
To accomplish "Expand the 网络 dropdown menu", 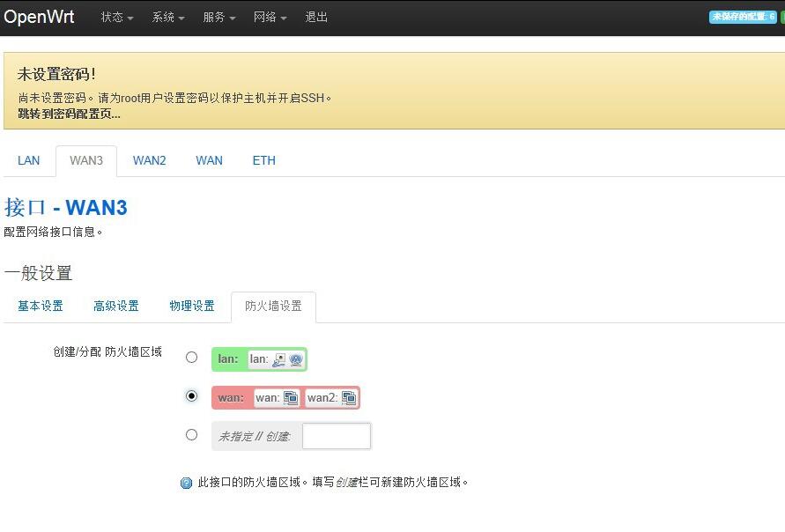I will (x=270, y=18).
